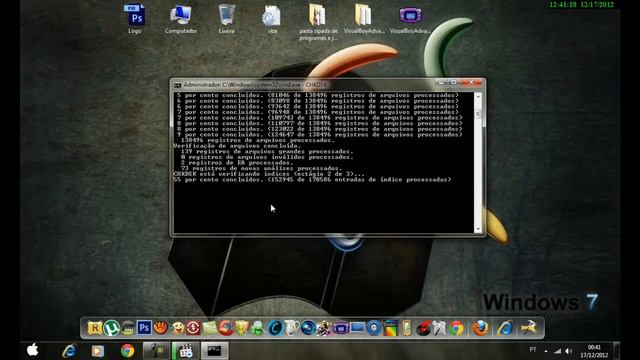Launch the VisualBoyAdvance purple Game Boy icon

(x=410, y=19)
